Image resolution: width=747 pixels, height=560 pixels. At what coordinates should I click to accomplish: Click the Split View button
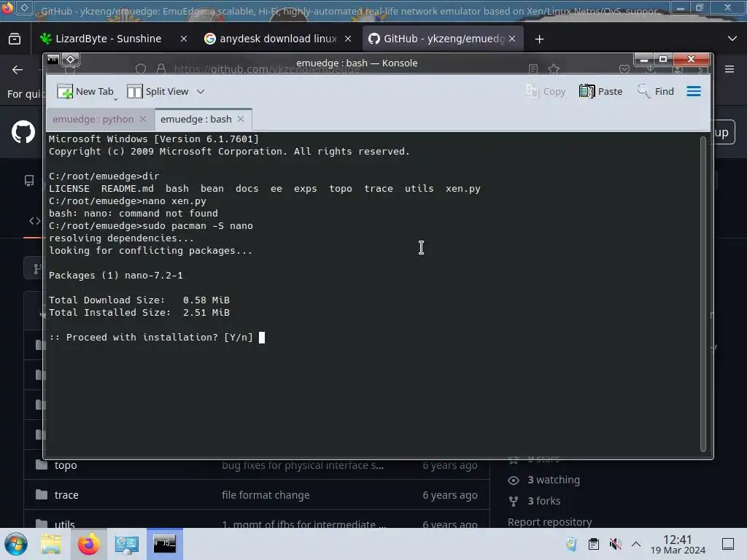click(x=158, y=91)
